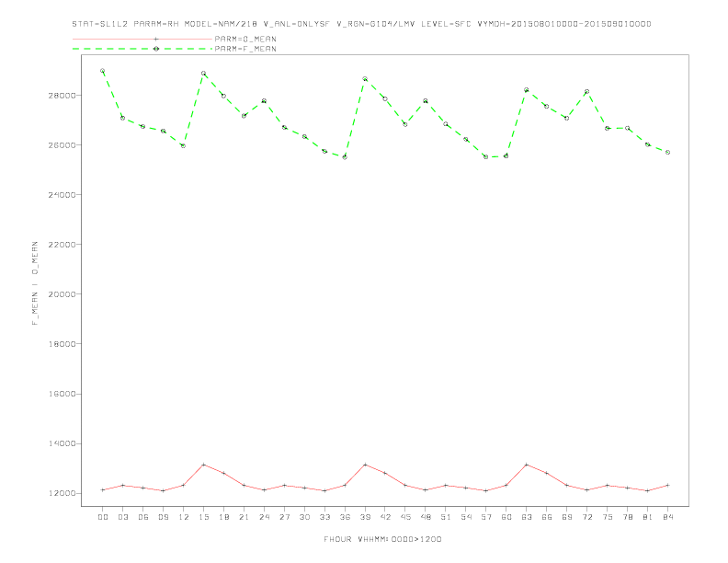Click the 12000 y-axis tick label
Screen dimensions: 728x563
(63, 493)
